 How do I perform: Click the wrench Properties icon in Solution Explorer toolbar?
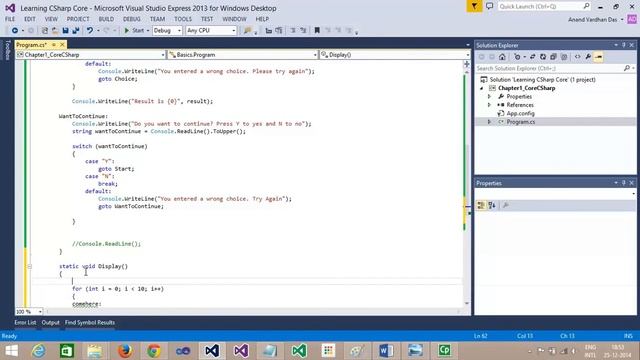[588, 57]
